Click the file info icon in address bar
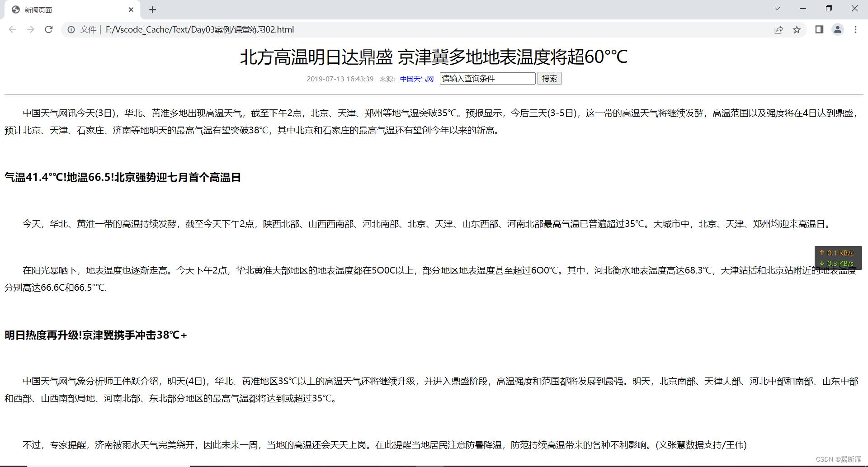 click(x=71, y=29)
